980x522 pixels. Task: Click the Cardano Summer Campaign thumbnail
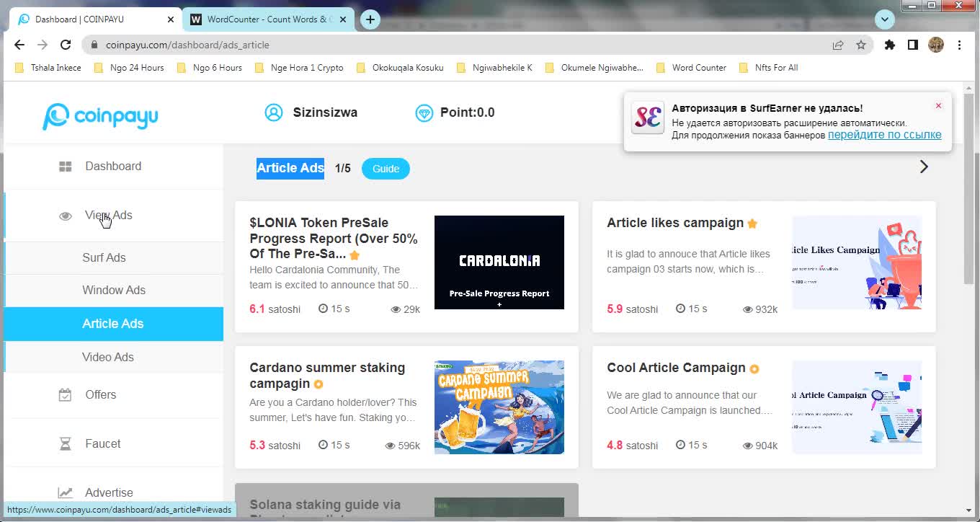pyautogui.click(x=499, y=407)
